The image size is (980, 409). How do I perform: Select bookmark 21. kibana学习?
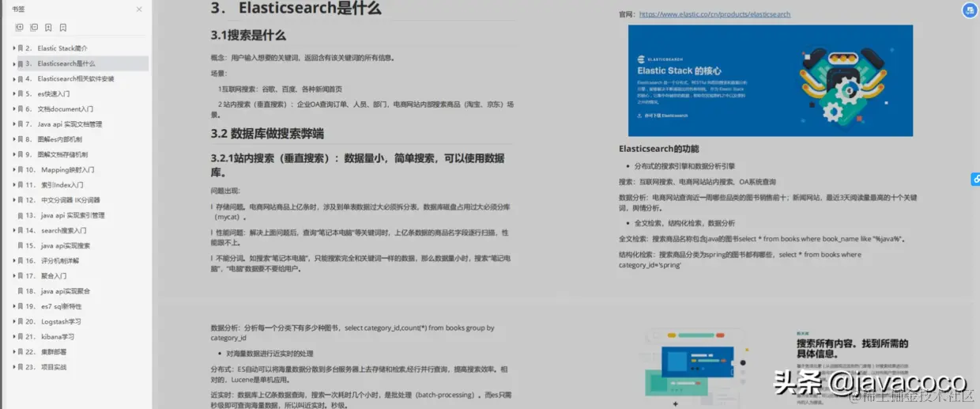(x=50, y=337)
